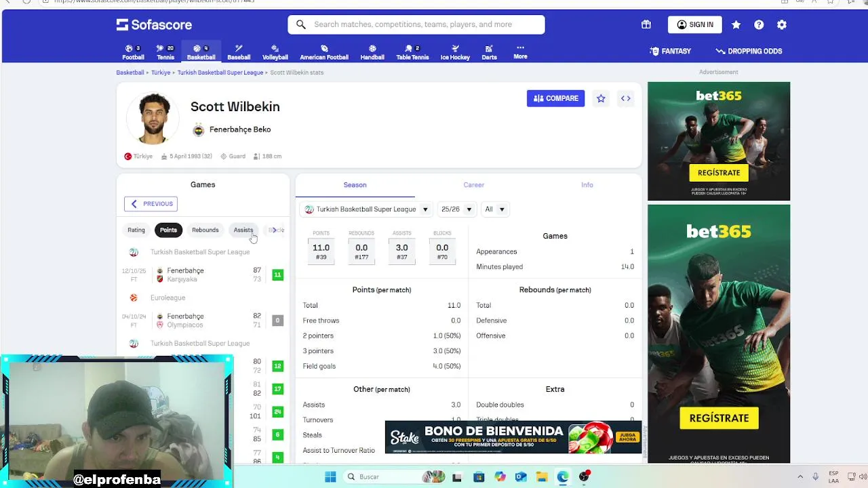Open File Explorer from taskbar
This screenshot has height=488, width=868.
coord(541,476)
